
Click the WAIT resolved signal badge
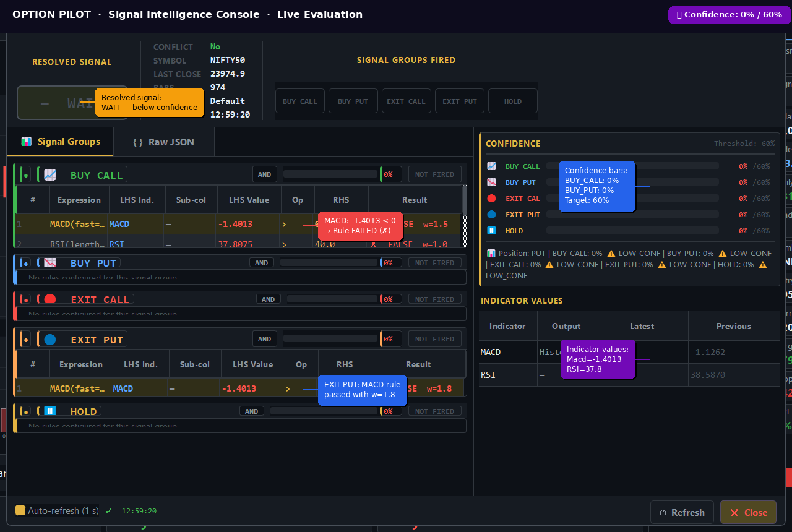pyautogui.click(x=72, y=103)
